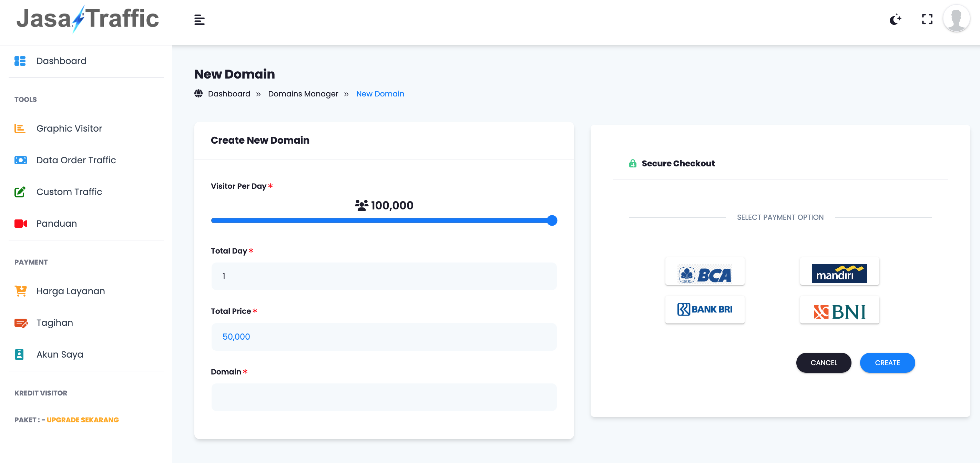Screen dimensions: 980x463
Task: Collapse sidebar using the hamburger icon
Action: (200, 20)
